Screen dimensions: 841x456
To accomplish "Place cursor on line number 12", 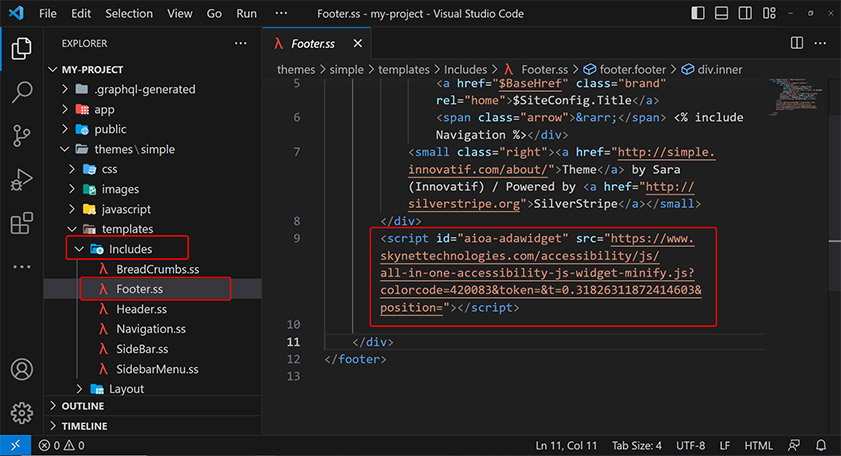I will tap(293, 359).
